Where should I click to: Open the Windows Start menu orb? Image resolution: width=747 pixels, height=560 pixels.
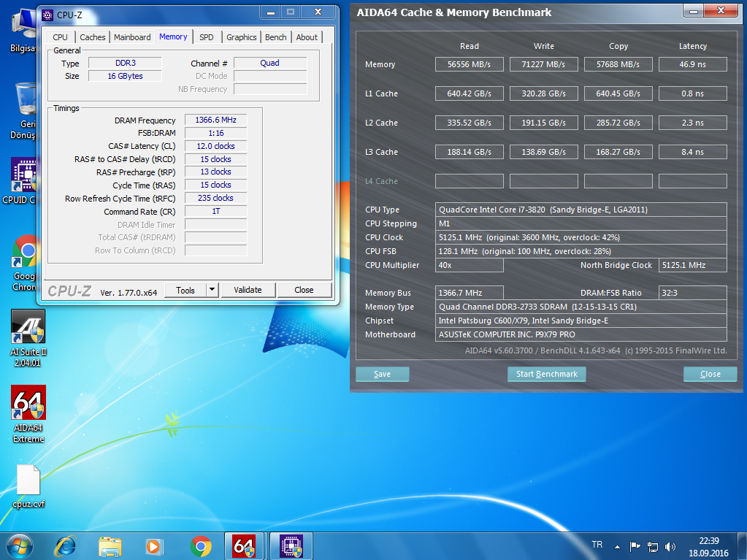[20, 546]
